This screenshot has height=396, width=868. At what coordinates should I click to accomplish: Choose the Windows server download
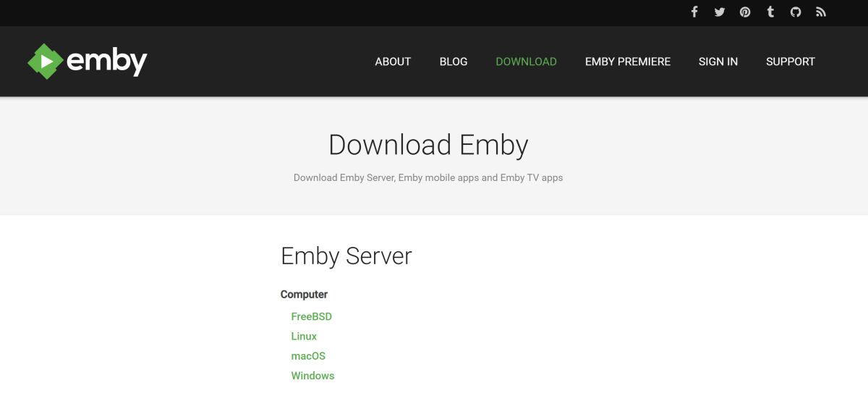coord(312,375)
